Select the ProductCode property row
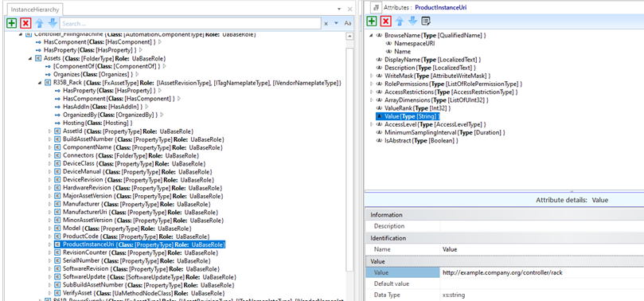This screenshot has width=644, height=301. coord(132,236)
